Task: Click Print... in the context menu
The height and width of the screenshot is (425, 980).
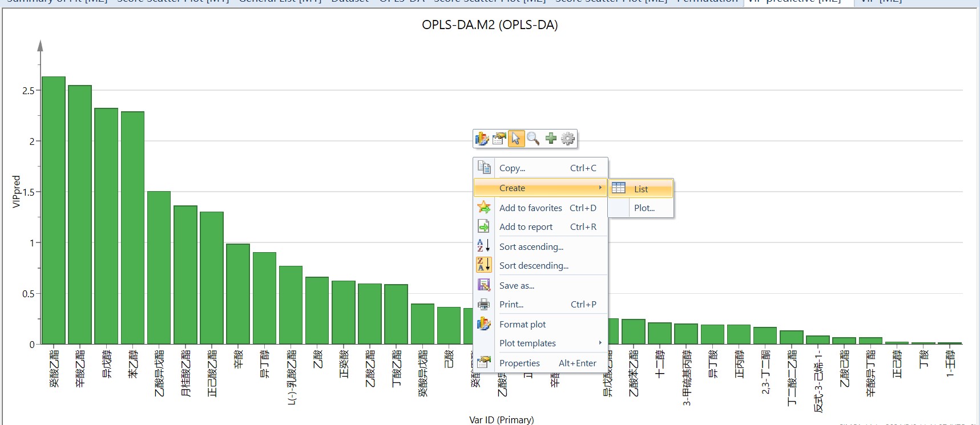Action: (511, 305)
